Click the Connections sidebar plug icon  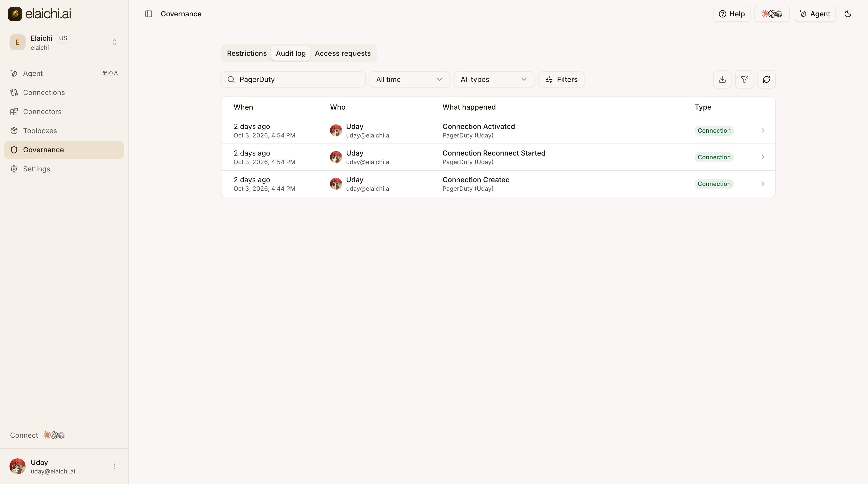point(14,92)
